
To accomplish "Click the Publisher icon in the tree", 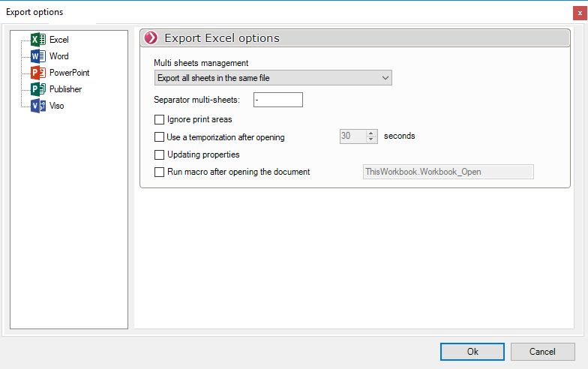I will pyautogui.click(x=37, y=89).
